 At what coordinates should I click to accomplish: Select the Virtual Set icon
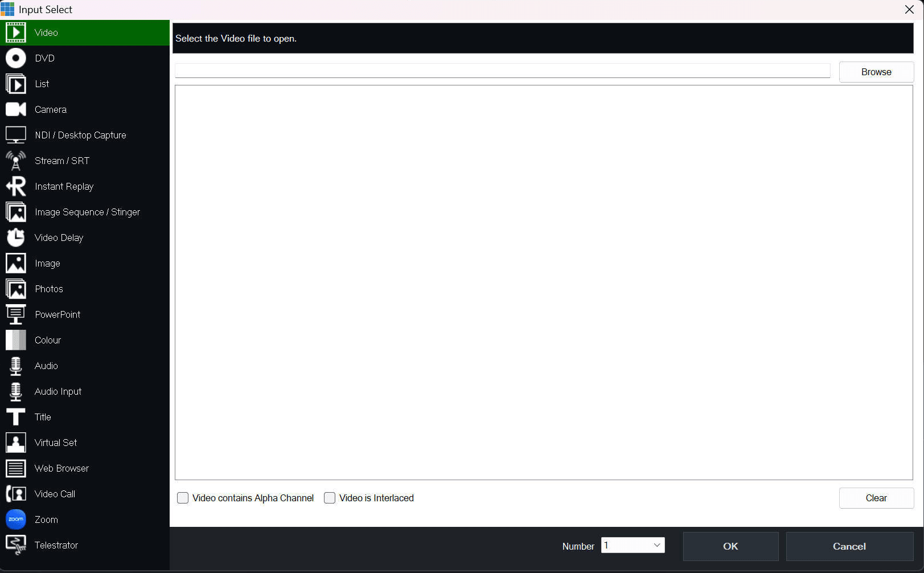16,443
